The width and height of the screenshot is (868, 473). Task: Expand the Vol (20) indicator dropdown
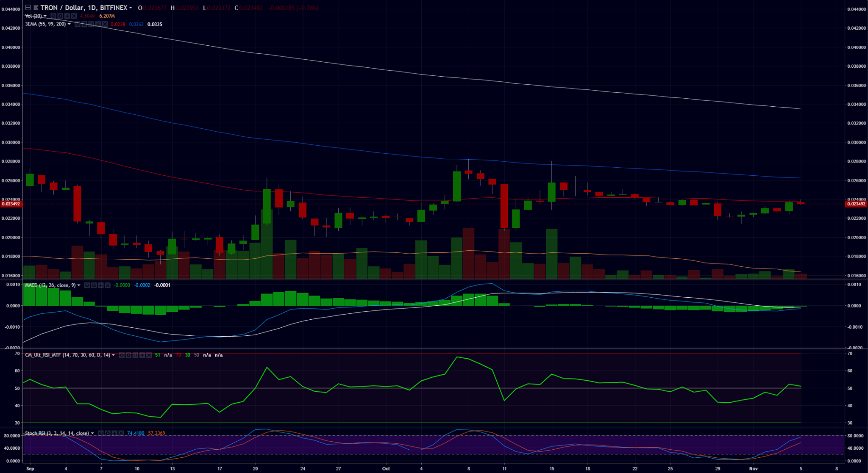45,16
